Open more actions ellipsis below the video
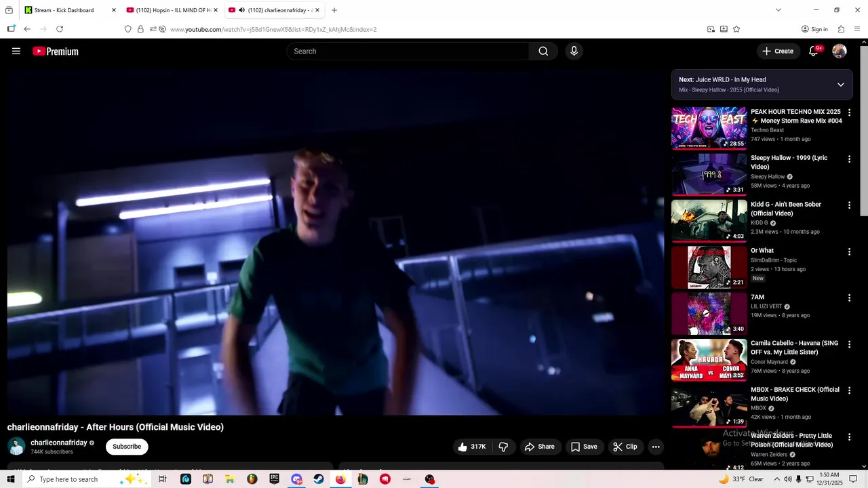The width and height of the screenshot is (868, 488). (655, 447)
